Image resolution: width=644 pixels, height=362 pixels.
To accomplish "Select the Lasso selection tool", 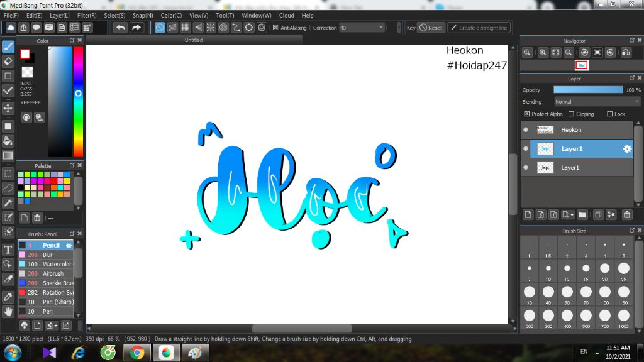I will (8, 188).
